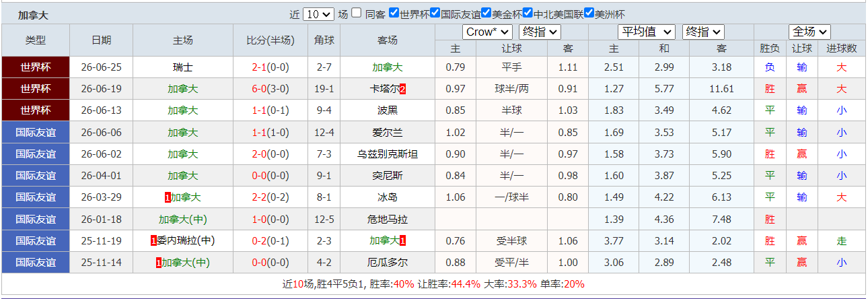
Task: Click red card badge on 加拿大 in 26-03-29 row
Action: 167,197
